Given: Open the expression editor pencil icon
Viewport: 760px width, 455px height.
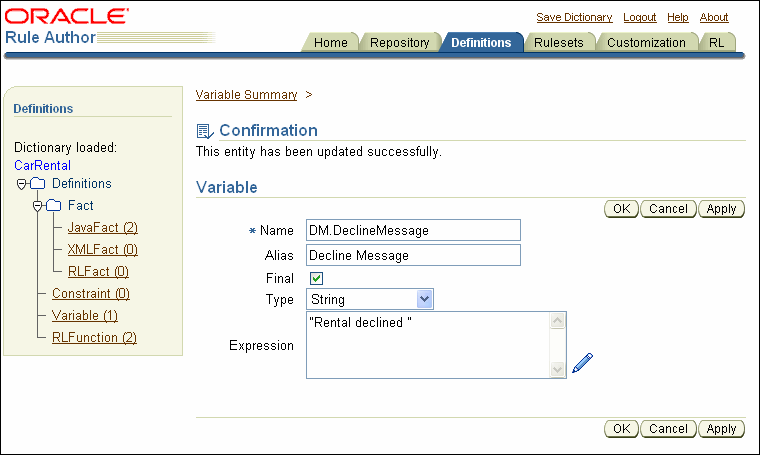Looking at the screenshot, I should pos(582,363).
